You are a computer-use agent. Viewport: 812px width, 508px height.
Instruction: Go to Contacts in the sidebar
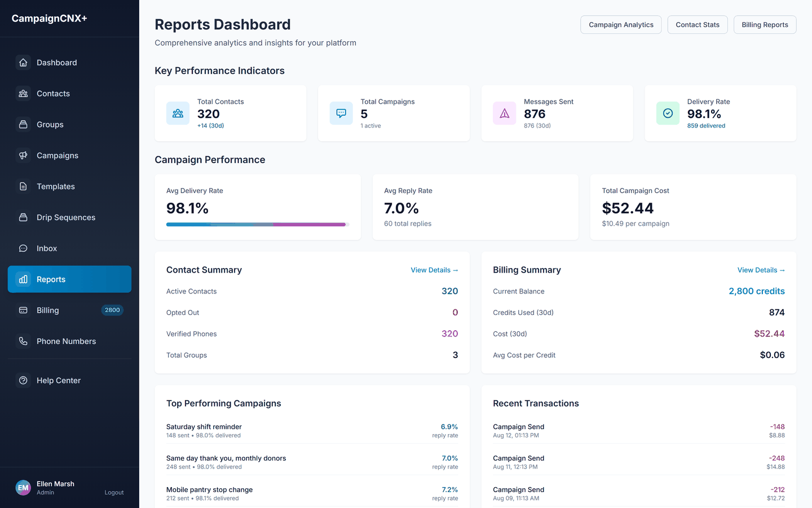69,94
